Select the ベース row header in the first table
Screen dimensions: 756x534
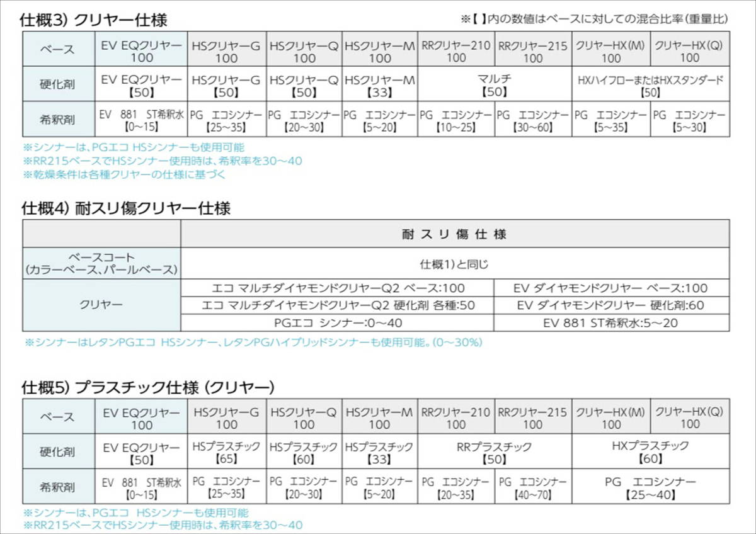(x=57, y=49)
